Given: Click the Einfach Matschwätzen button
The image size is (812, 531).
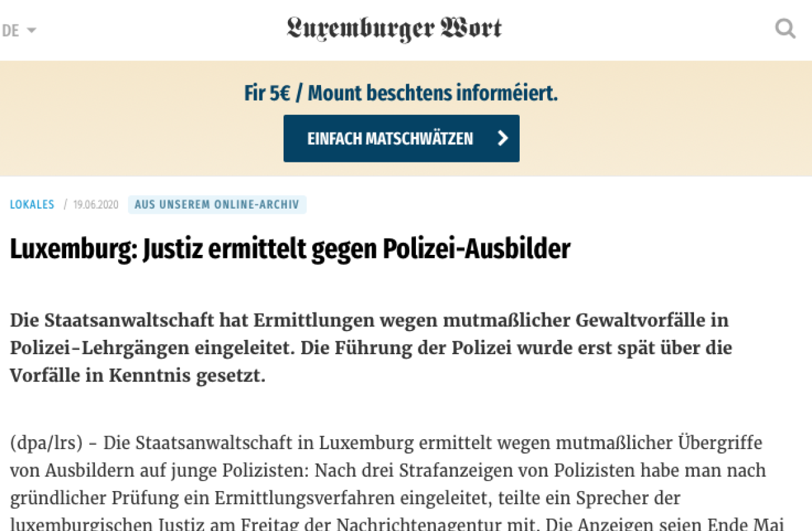Looking at the screenshot, I should click(401, 138).
